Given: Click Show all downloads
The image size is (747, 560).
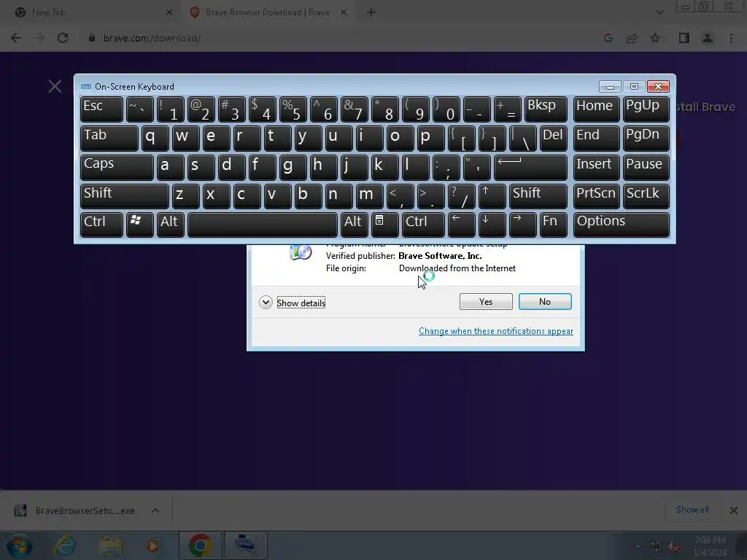Looking at the screenshot, I should click(x=692, y=510).
